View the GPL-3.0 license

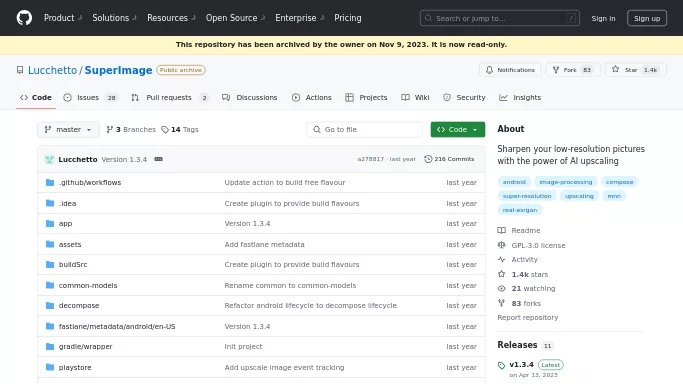pyautogui.click(x=531, y=245)
